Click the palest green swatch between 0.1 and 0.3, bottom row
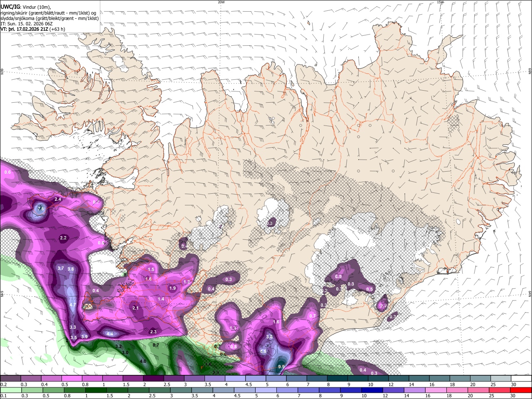 click(x=10, y=390)
